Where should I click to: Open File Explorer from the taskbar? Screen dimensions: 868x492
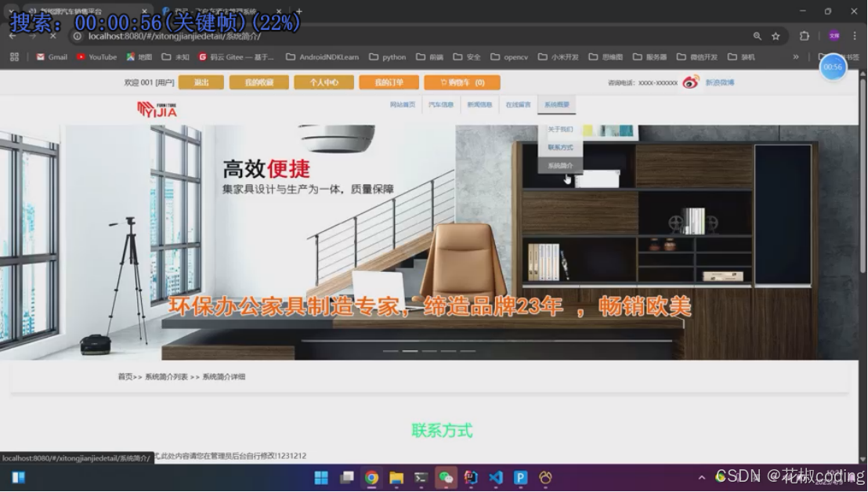click(x=396, y=478)
